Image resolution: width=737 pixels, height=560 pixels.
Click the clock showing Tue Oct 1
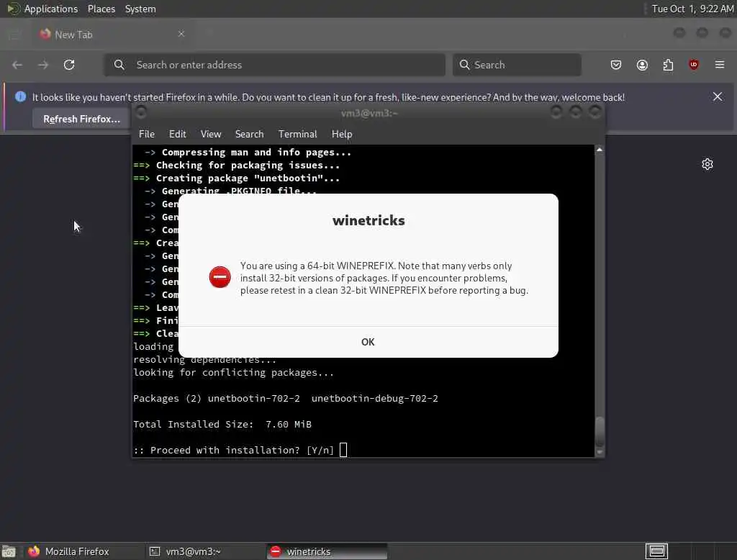tap(692, 9)
